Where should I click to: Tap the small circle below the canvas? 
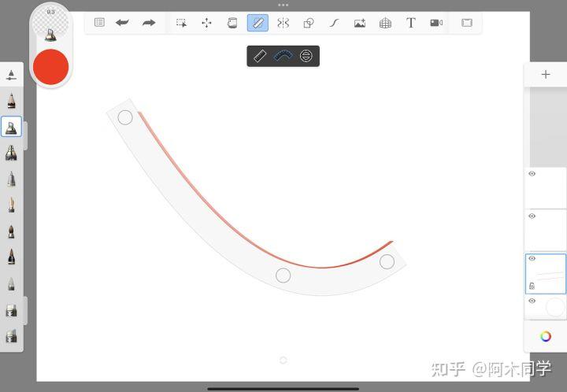(x=283, y=360)
